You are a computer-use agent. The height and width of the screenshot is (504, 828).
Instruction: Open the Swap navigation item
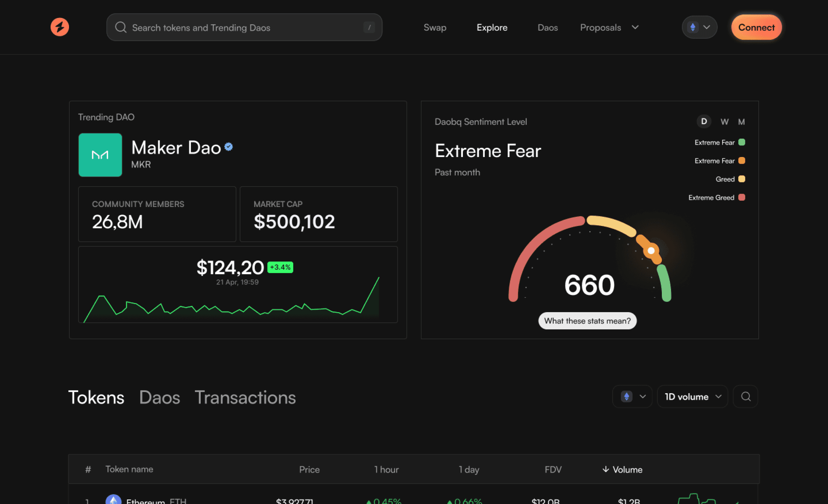[x=435, y=27]
